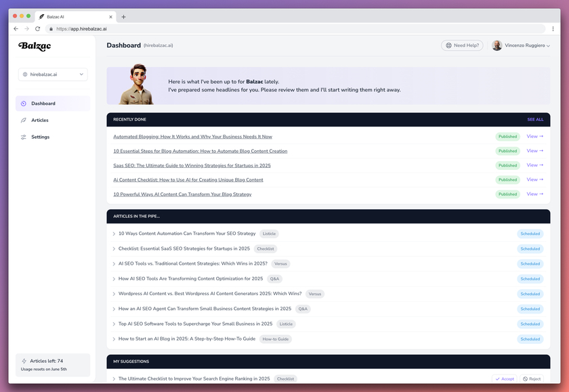Click Published badge on 'Automated Blogging' row
Image resolution: width=569 pixels, height=392 pixels.
pyautogui.click(x=507, y=137)
